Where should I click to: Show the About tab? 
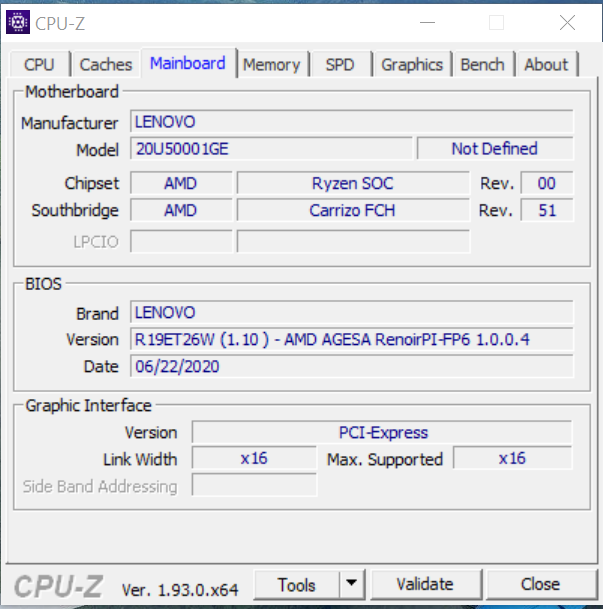coord(546,64)
